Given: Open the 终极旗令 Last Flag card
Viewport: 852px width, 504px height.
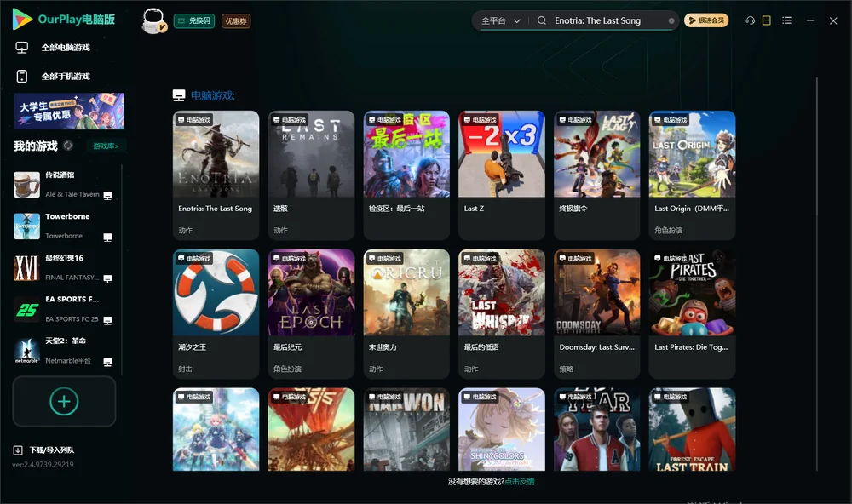Looking at the screenshot, I should pyautogui.click(x=597, y=175).
